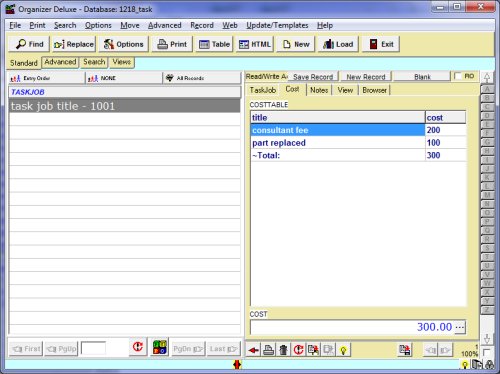Viewport: 500px width, 374px height.
Task: Open the Search menu
Action: coord(65,25)
